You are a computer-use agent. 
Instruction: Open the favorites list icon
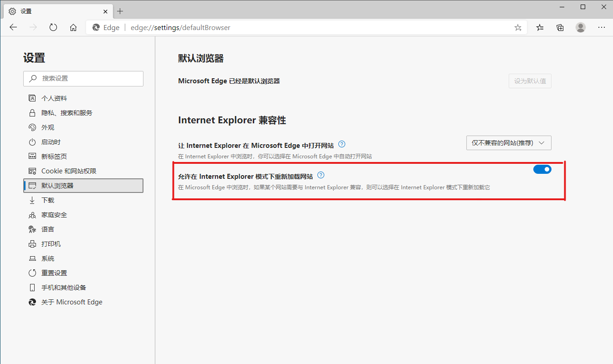tap(540, 27)
